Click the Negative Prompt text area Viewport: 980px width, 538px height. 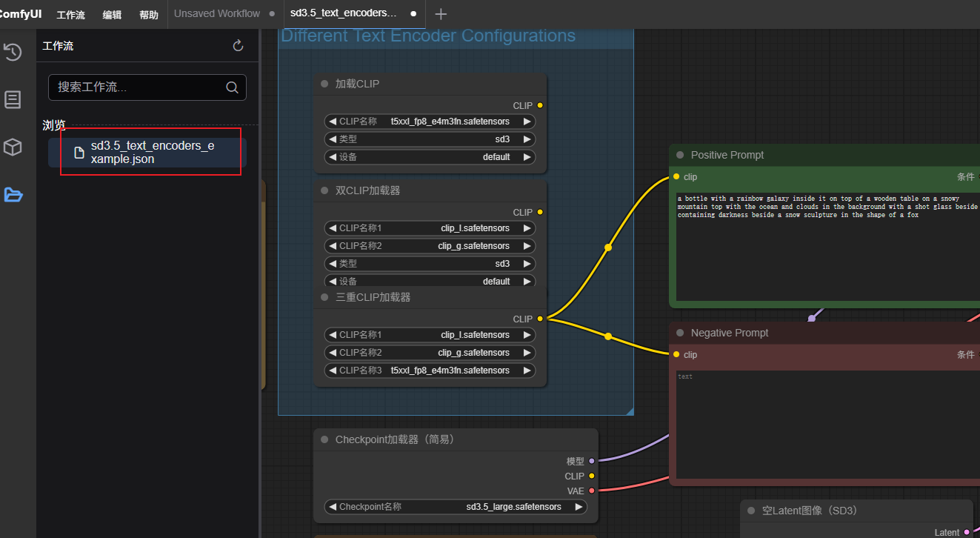(x=822, y=422)
